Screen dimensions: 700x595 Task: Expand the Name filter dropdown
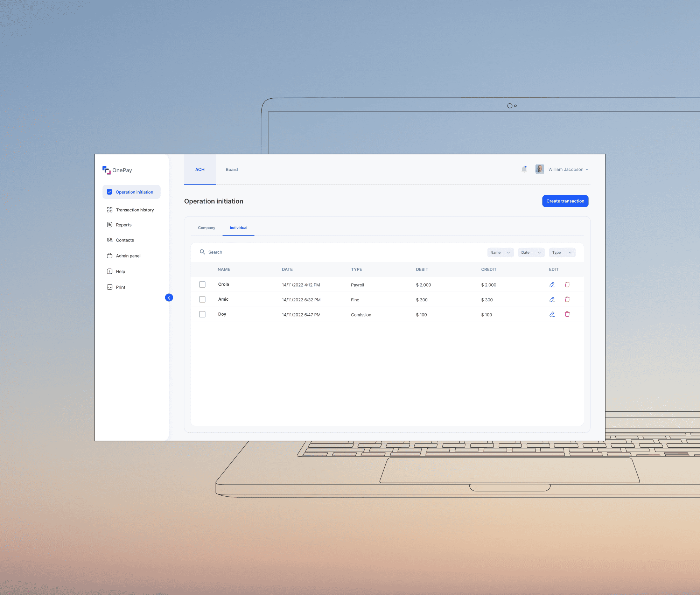point(500,252)
